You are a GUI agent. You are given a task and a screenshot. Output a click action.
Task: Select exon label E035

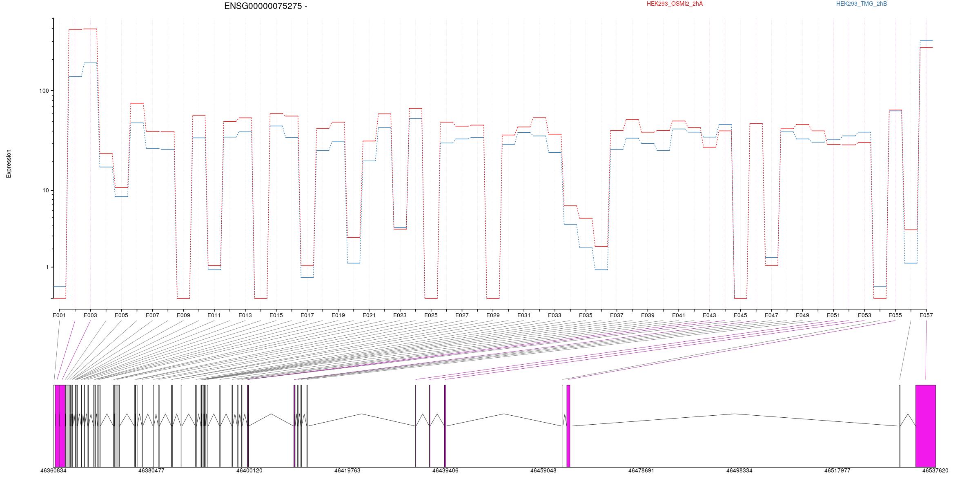click(x=586, y=315)
